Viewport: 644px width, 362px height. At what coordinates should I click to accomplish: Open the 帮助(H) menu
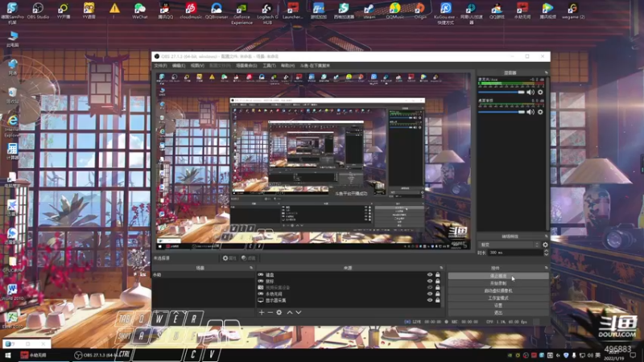[x=287, y=66]
